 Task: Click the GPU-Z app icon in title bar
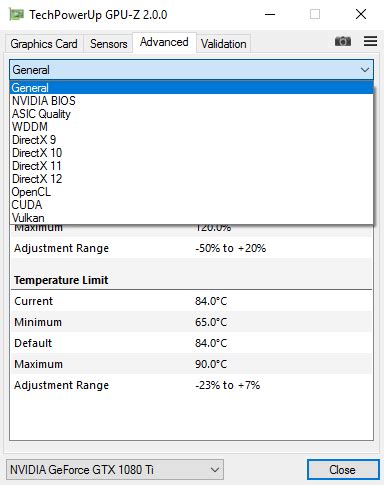[16, 15]
